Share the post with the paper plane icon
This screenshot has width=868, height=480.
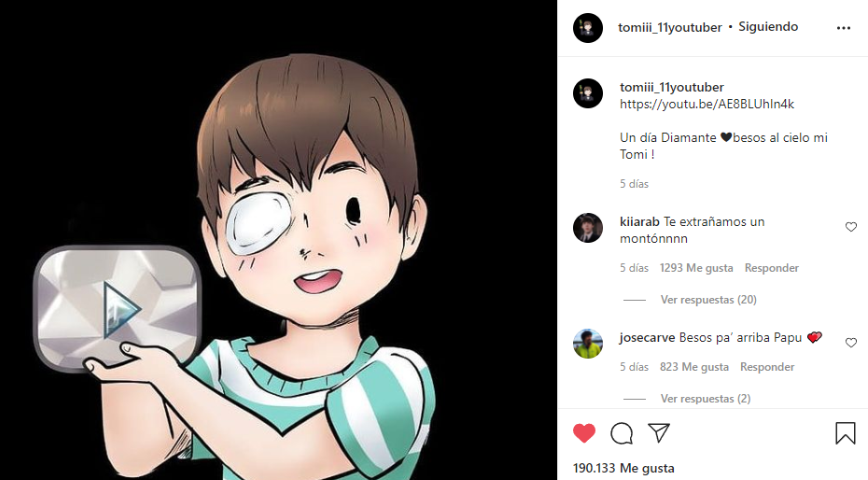tap(659, 433)
